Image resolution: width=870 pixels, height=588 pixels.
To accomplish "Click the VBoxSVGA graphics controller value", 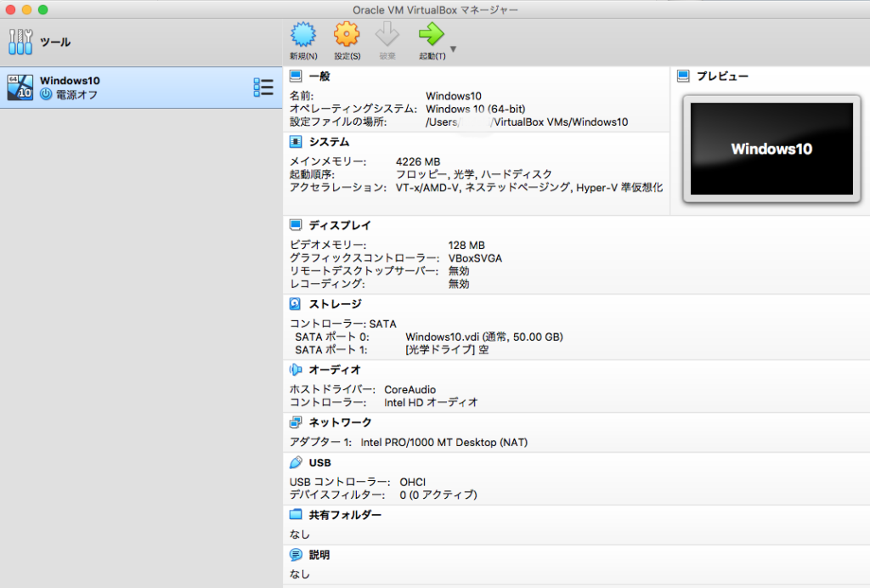I will coord(475,258).
